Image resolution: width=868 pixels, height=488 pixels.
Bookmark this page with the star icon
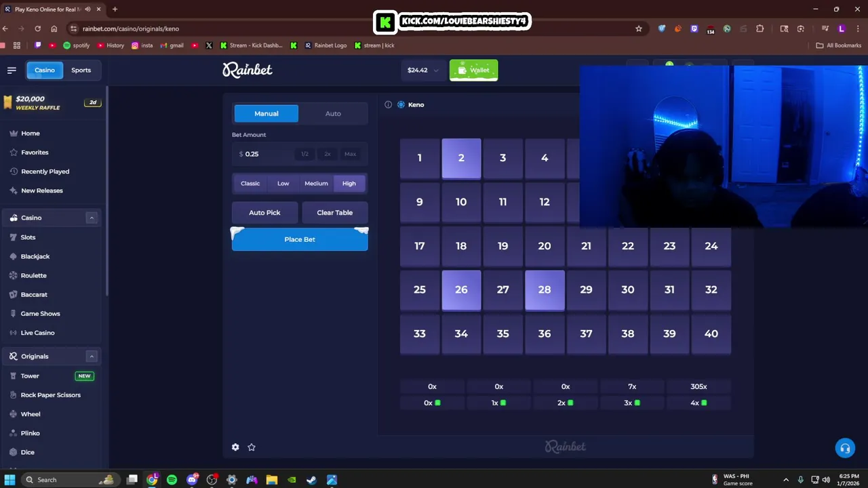tap(639, 28)
